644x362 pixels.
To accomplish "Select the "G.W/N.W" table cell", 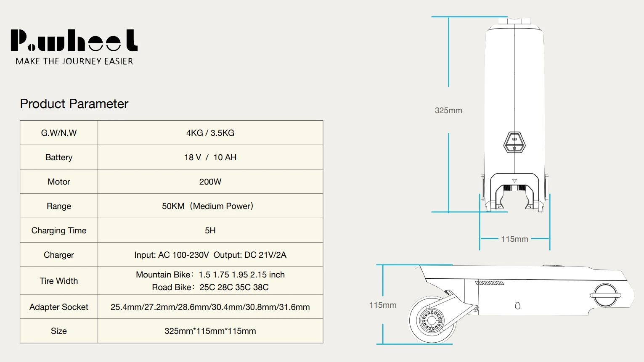I will point(59,133).
